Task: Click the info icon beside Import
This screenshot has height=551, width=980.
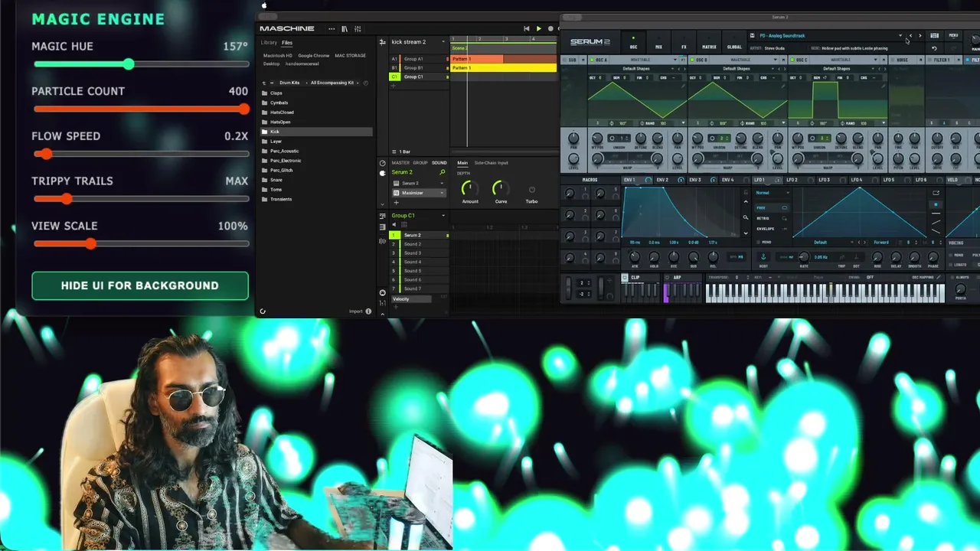Action: pyautogui.click(x=368, y=311)
